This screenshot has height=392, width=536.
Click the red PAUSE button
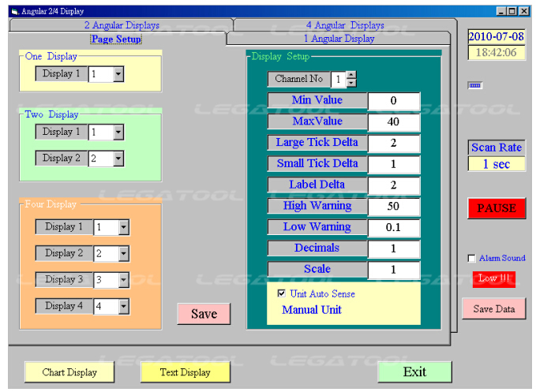coord(497,208)
